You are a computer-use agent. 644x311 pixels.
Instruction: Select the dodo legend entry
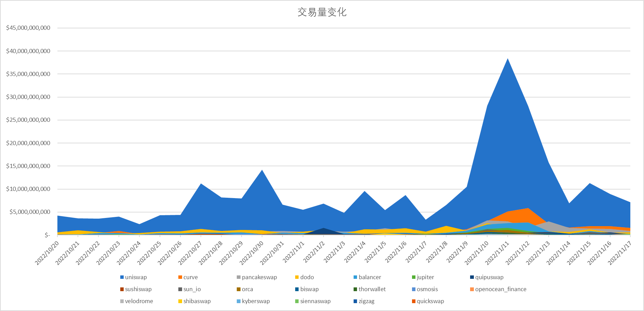pyautogui.click(x=304, y=277)
